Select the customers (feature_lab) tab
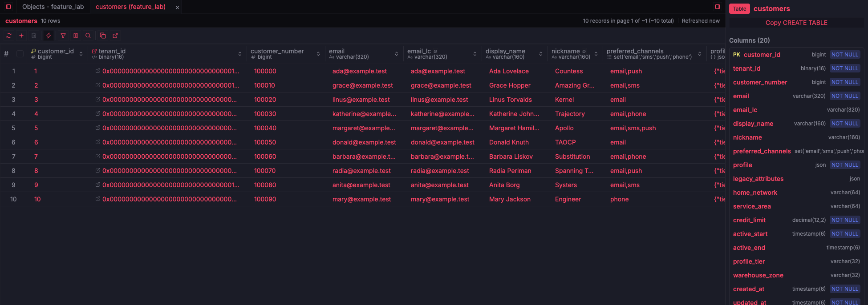868x305 pixels. (130, 7)
